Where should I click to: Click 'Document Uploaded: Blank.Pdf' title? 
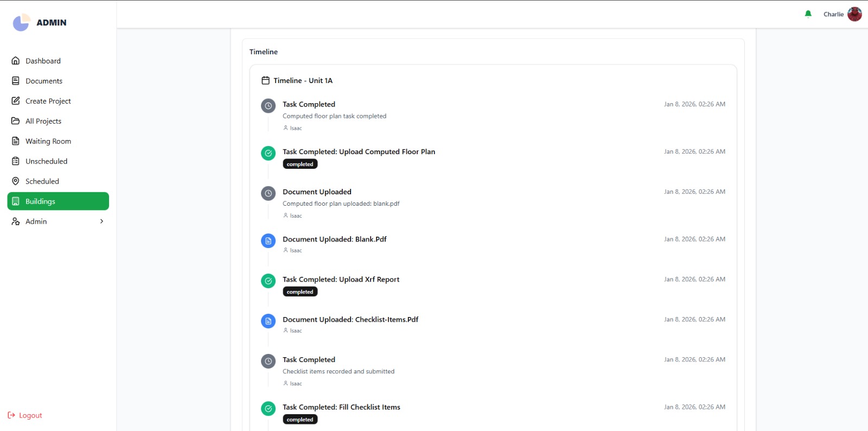click(x=334, y=239)
